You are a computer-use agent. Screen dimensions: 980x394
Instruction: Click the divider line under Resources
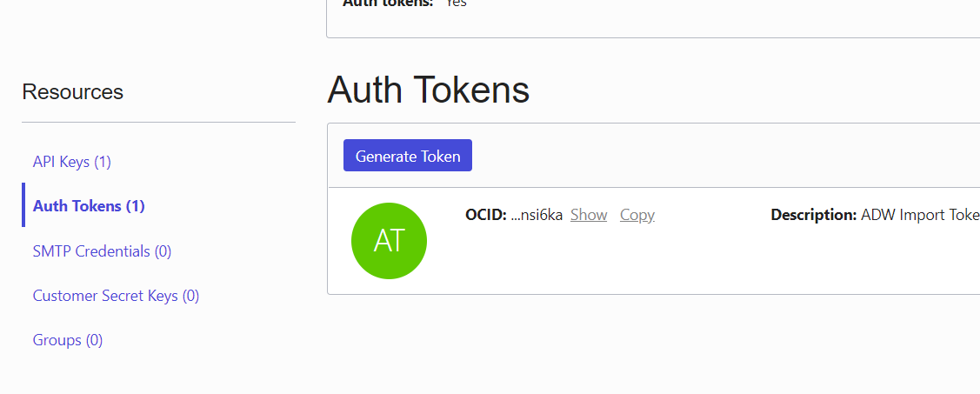click(x=159, y=122)
